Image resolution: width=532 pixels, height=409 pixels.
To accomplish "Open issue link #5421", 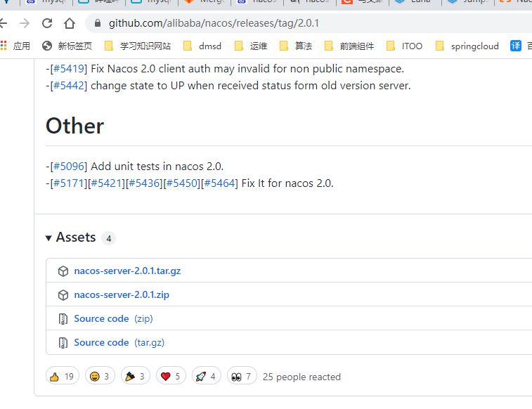I will (106, 183).
